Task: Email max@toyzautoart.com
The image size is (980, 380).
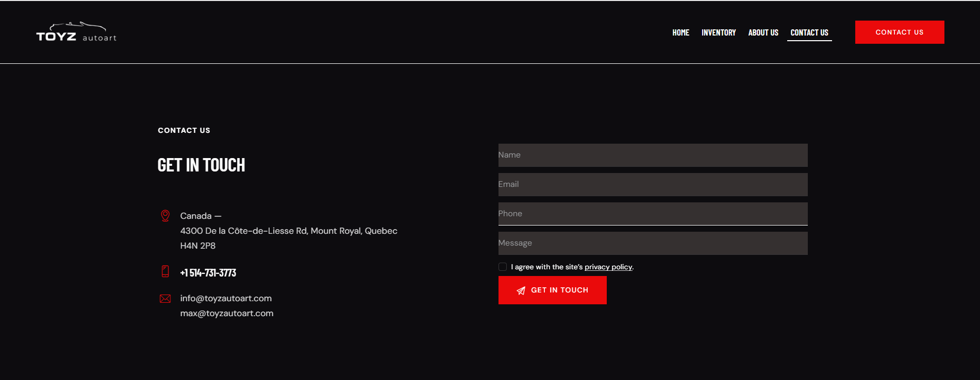Action: click(227, 313)
